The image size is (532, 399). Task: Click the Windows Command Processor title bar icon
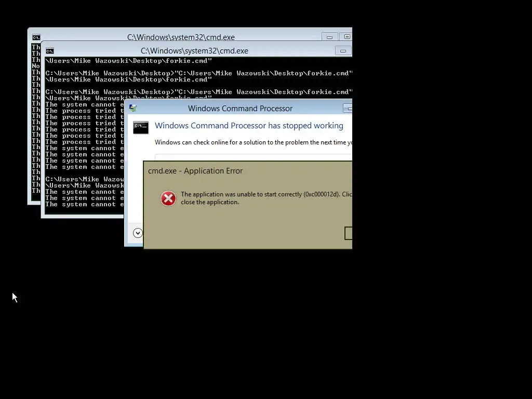[133, 108]
